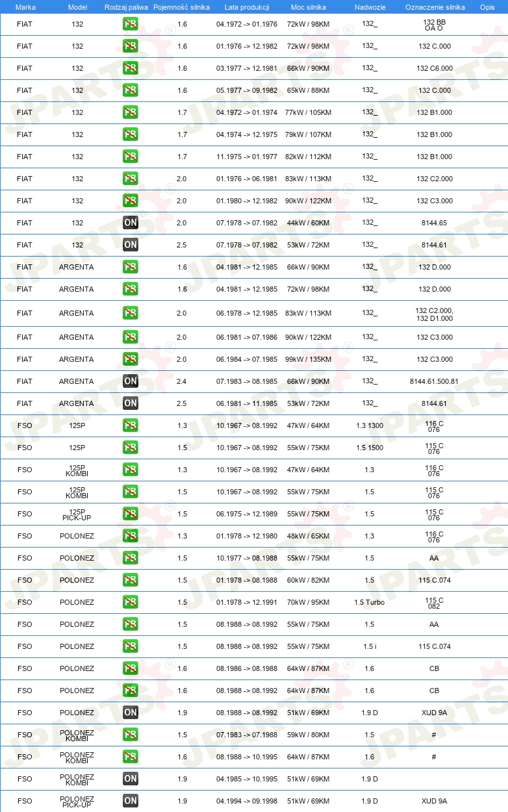Click the petrol icon in the 1.5 Turbo row
This screenshot has height=812, width=508.
point(131,602)
